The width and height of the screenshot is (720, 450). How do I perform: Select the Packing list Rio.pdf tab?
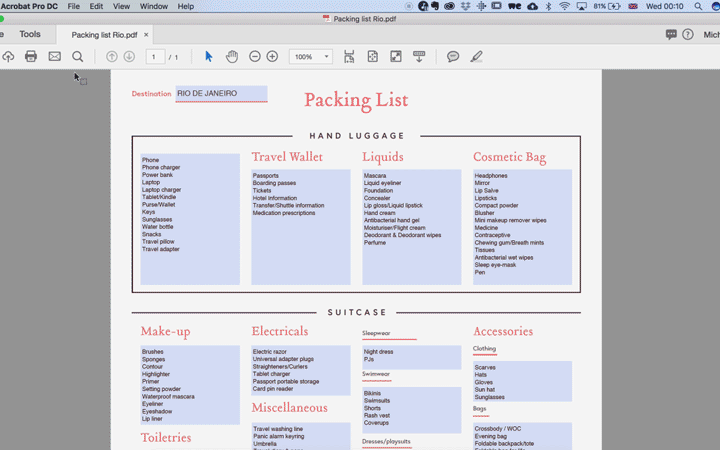(104, 35)
